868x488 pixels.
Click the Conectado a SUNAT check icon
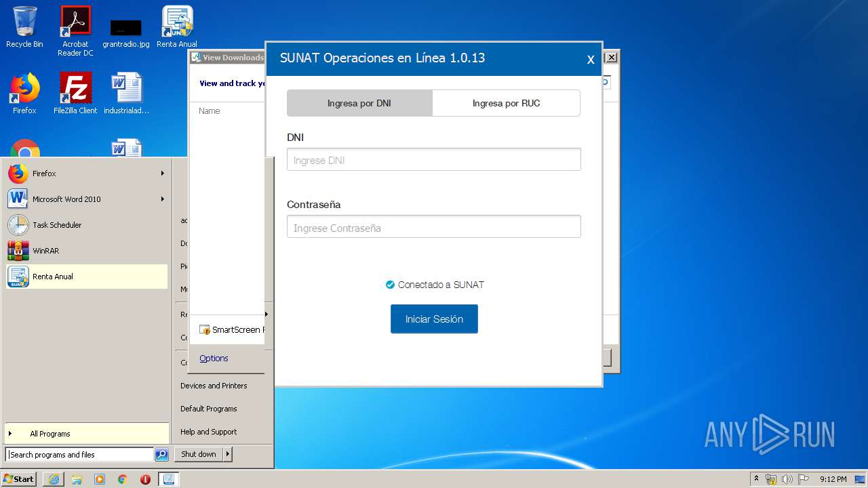point(390,285)
